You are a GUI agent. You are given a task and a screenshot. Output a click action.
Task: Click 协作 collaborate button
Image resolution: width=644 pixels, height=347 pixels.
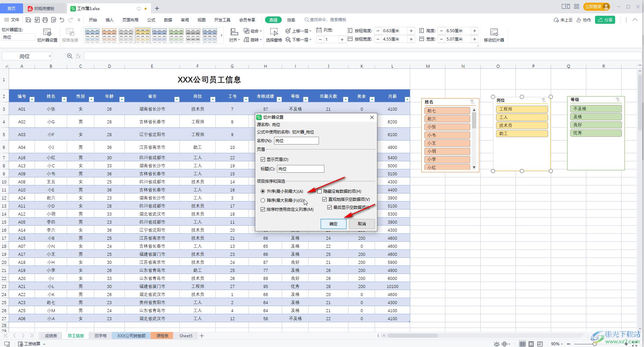584,20
